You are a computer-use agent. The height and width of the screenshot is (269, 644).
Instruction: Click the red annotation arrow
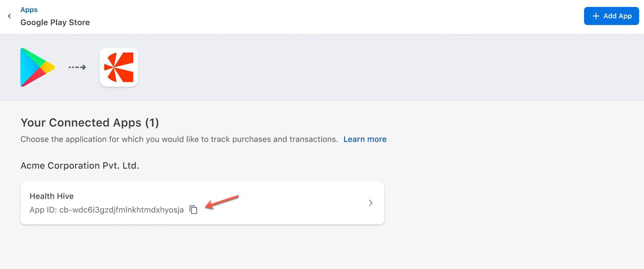click(x=222, y=202)
